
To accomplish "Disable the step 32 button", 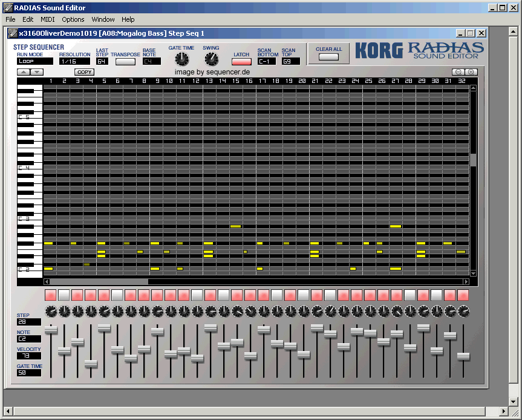I will coord(463,295).
